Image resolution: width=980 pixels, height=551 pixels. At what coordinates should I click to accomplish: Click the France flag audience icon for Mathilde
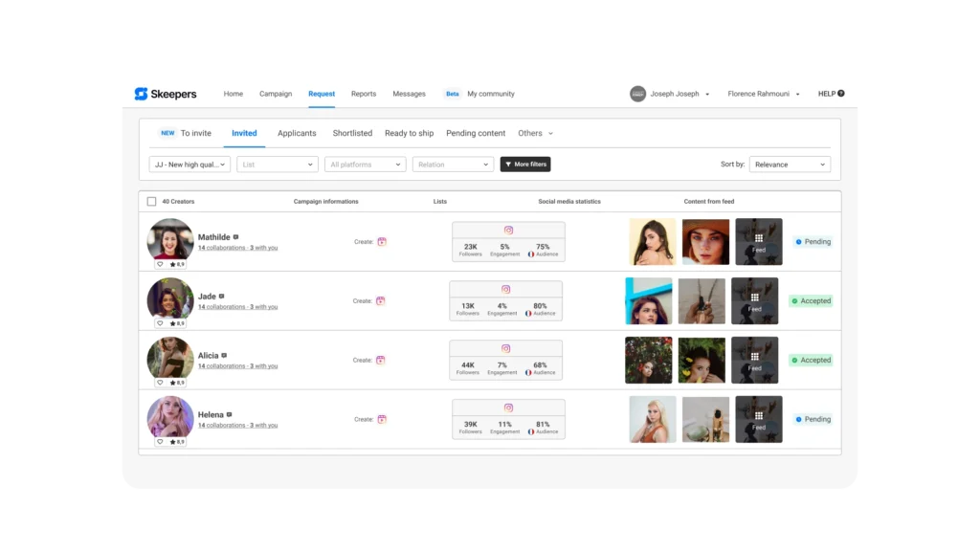click(531, 254)
